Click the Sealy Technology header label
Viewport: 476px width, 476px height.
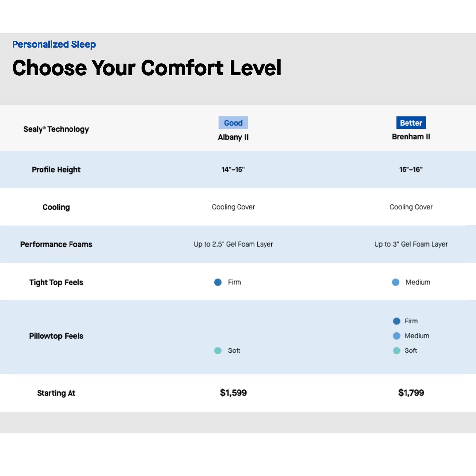[56, 129]
